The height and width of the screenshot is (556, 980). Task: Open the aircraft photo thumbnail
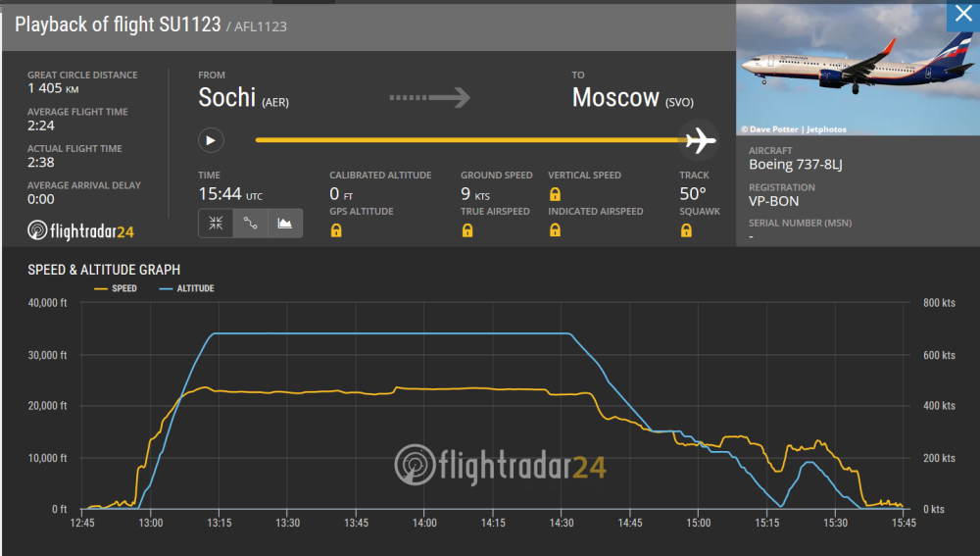pyautogui.click(x=857, y=69)
